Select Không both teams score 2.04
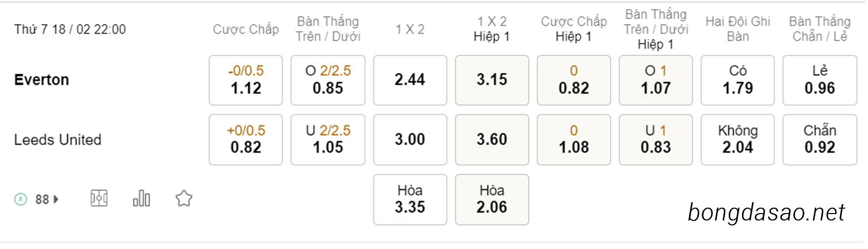The width and height of the screenshot is (868, 249). coord(738,140)
